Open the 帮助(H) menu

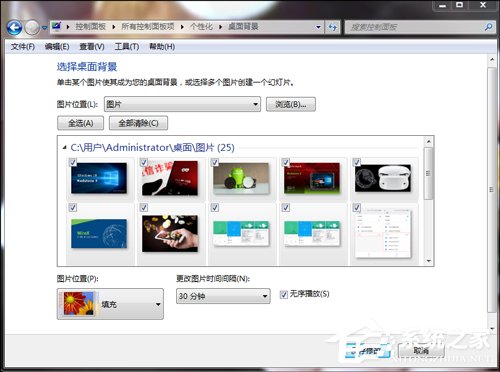point(162,47)
